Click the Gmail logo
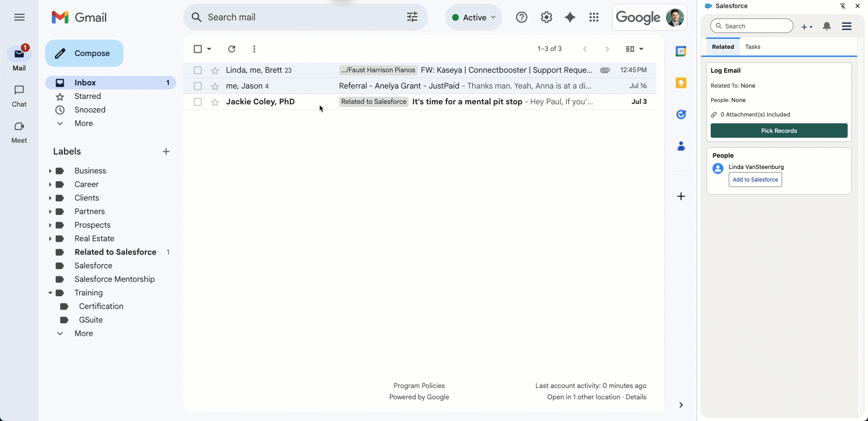 click(79, 17)
